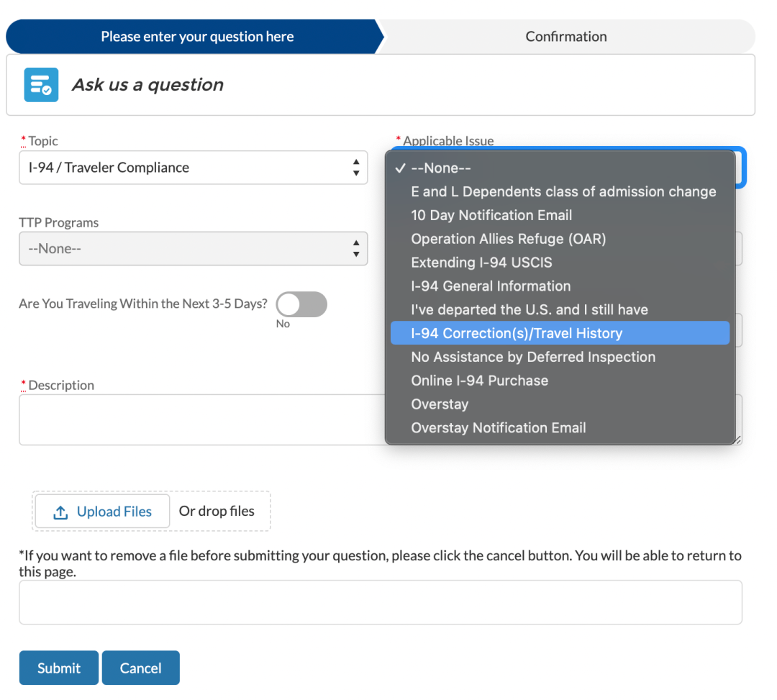Choose Operation Allies Refuge (OAR)
777x700 pixels.
508,239
